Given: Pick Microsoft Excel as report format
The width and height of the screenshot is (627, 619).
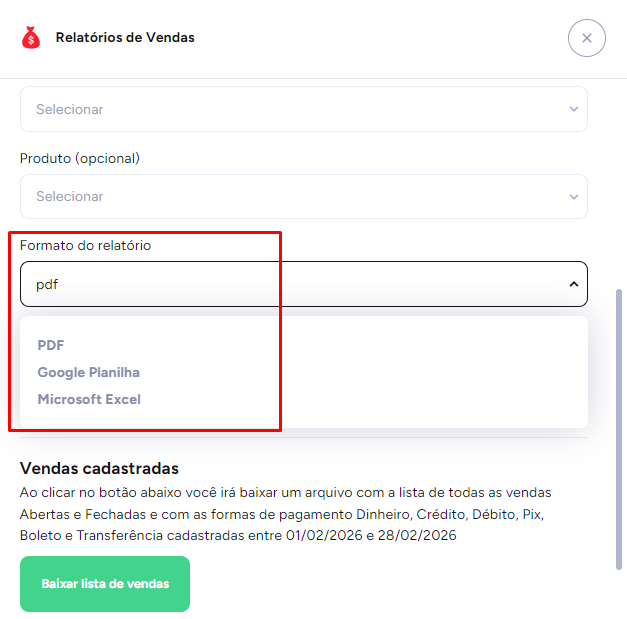Looking at the screenshot, I should 89,399.
